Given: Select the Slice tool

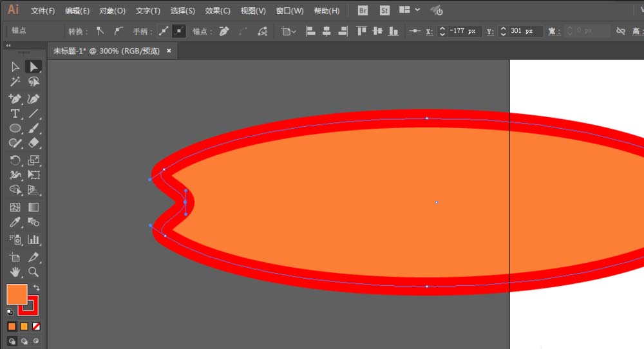Looking at the screenshot, I should click(33, 258).
